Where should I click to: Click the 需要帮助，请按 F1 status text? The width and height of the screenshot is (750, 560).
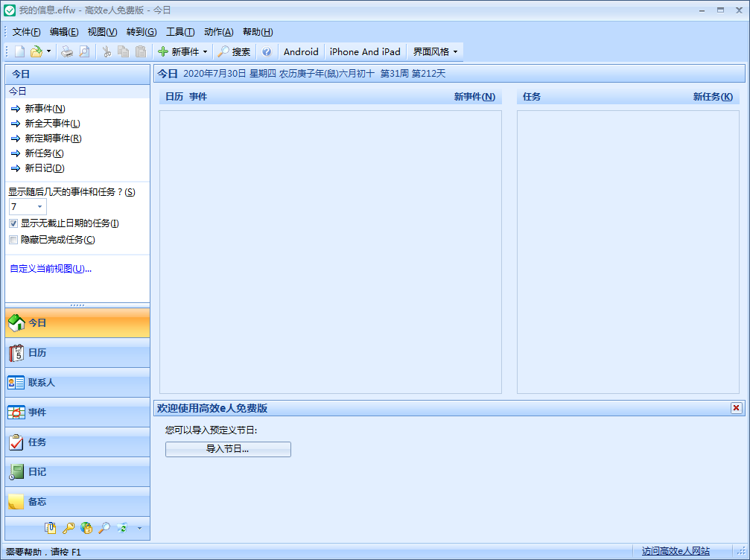43,552
